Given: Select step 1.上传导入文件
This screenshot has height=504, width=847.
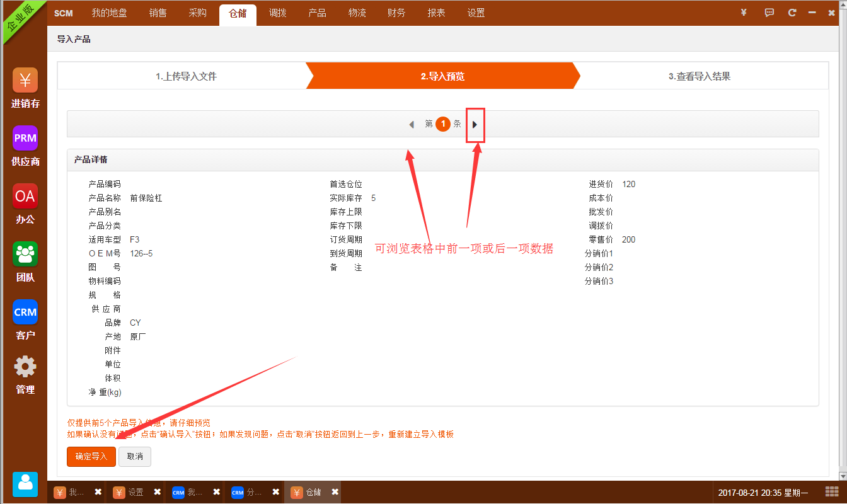Looking at the screenshot, I should click(186, 76).
